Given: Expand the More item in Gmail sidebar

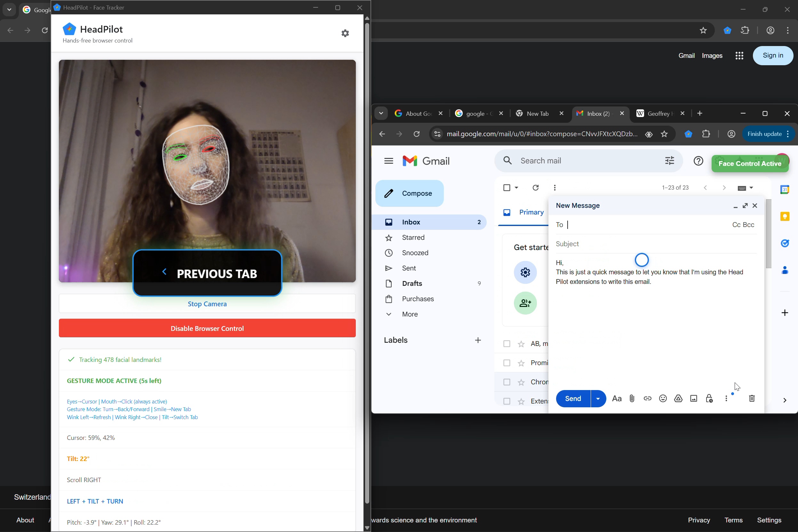Looking at the screenshot, I should click(410, 315).
